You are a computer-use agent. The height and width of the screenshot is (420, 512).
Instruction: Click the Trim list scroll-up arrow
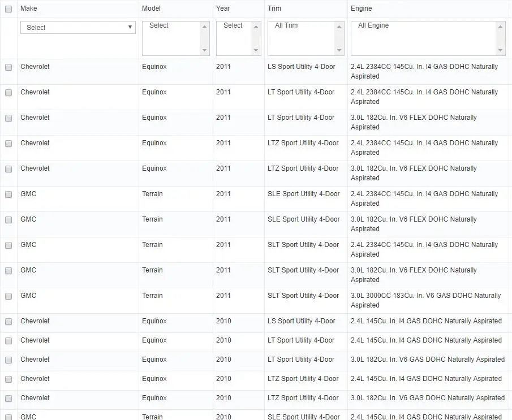coord(339,27)
